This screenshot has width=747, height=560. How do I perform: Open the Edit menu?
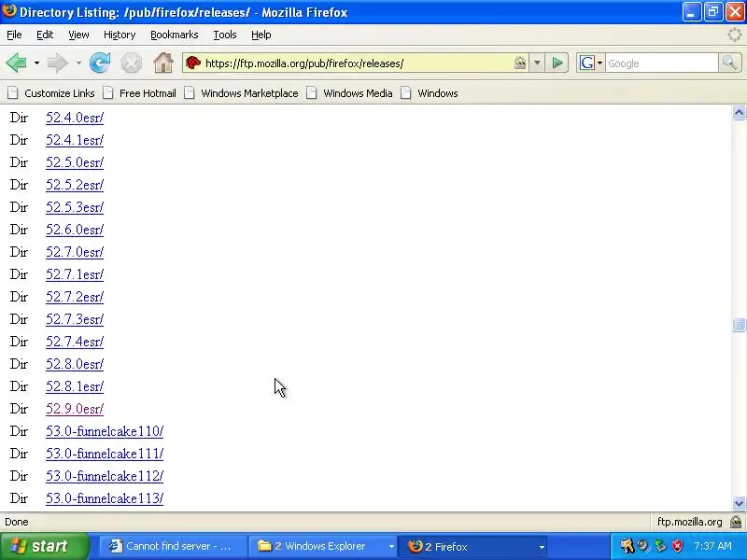(45, 35)
